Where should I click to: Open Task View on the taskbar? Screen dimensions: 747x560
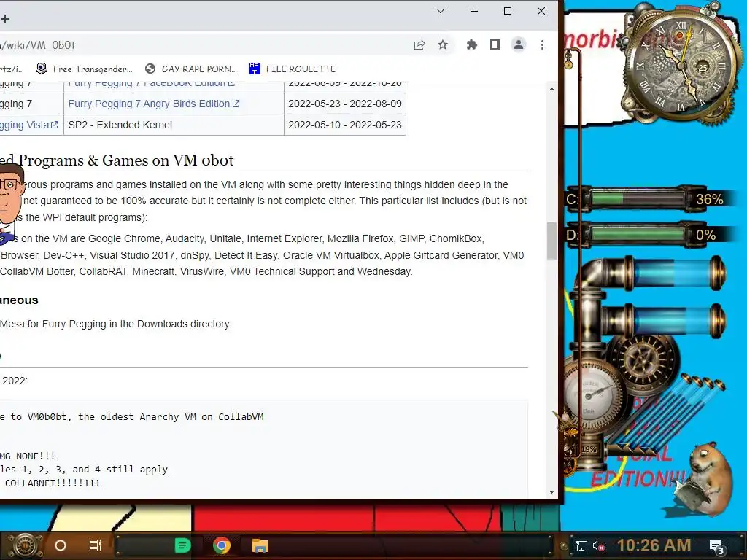(96, 545)
